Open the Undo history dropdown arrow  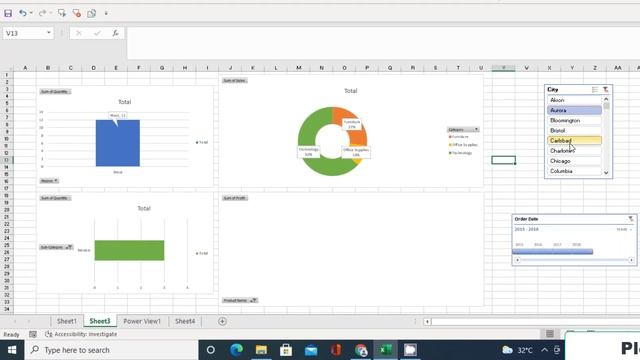pyautogui.click(x=31, y=13)
